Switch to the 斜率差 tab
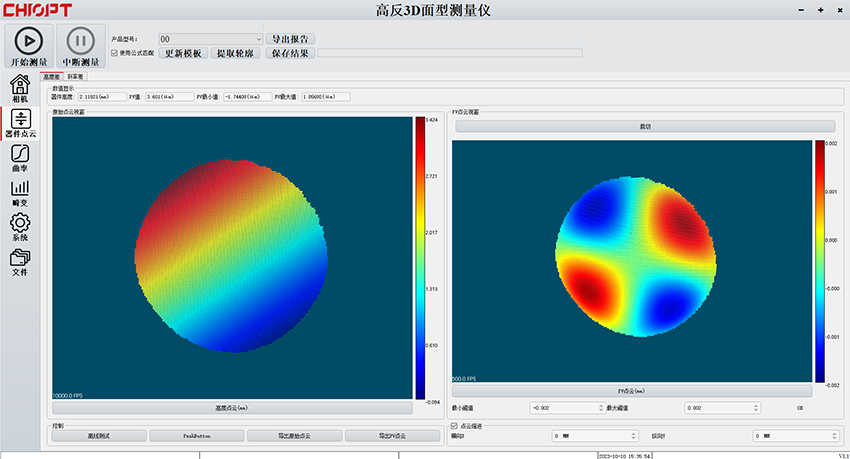 coord(75,76)
